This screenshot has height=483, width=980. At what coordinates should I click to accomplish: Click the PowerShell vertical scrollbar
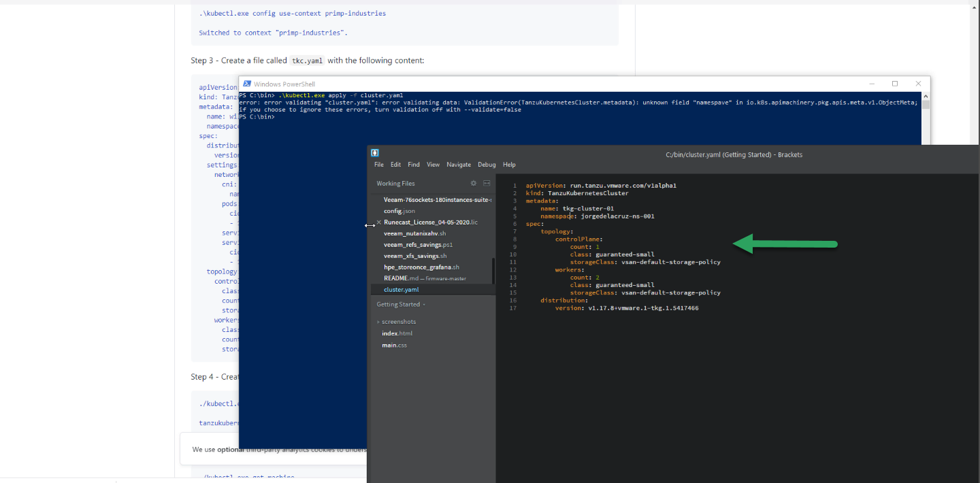point(926,105)
